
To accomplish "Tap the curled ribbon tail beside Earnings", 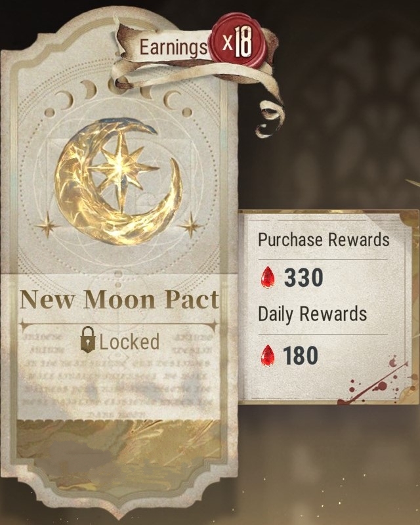I will pyautogui.click(x=270, y=112).
